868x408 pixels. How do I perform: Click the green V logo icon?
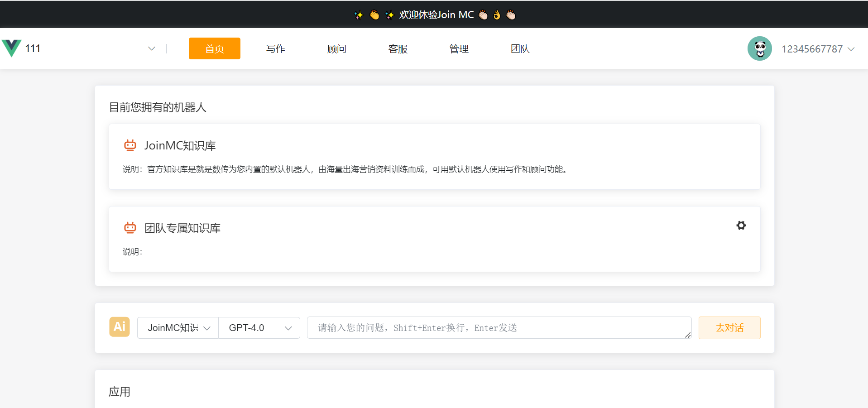11,48
